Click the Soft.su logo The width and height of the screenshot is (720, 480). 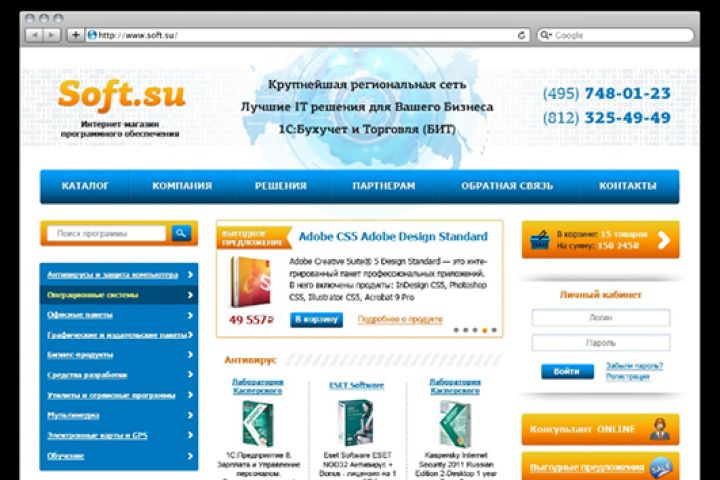(x=122, y=96)
